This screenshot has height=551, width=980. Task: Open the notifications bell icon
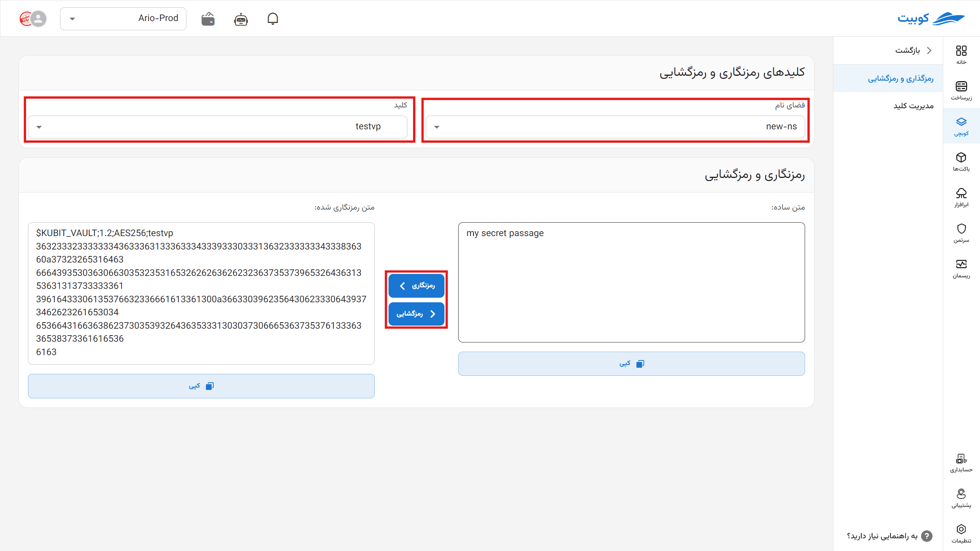(x=273, y=18)
